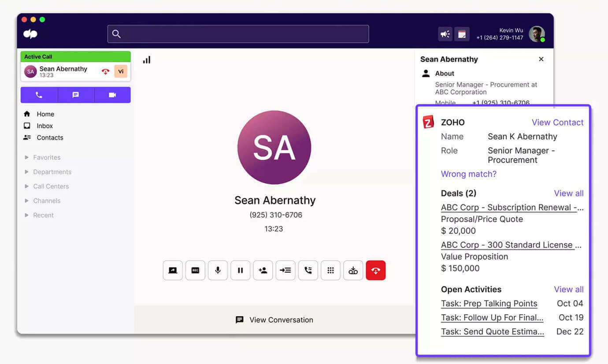Open the dial pad
The height and width of the screenshot is (364, 608).
click(330, 270)
